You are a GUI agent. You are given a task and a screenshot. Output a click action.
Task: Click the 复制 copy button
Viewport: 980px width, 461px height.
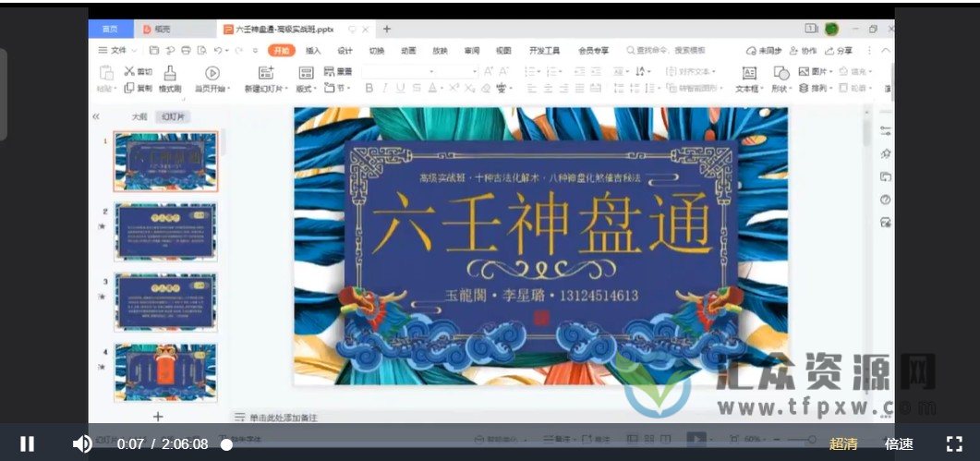coord(139,88)
